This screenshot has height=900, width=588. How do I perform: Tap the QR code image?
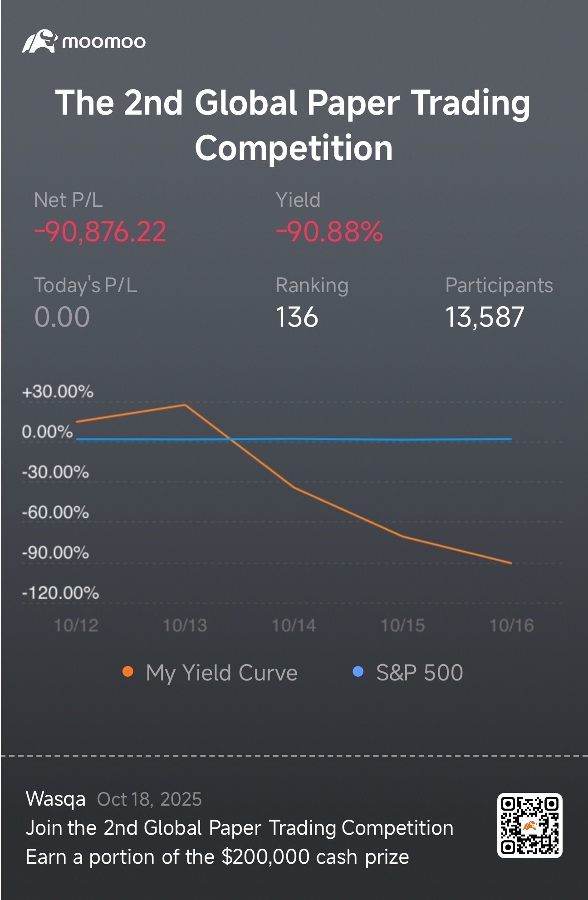click(x=529, y=826)
